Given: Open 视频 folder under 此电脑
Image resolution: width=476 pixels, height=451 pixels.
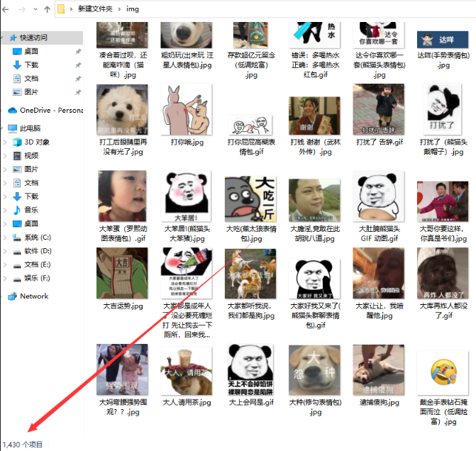Looking at the screenshot, I should tap(26, 156).
